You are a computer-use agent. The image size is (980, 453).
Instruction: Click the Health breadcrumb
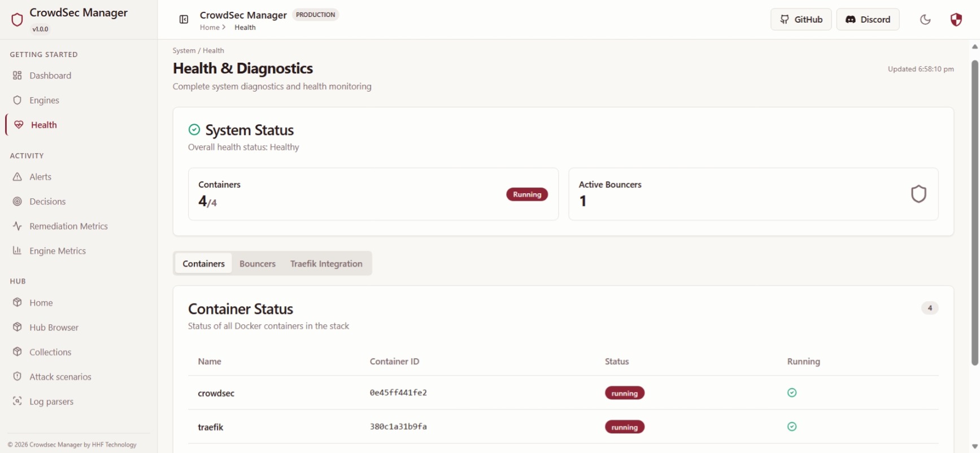click(245, 27)
